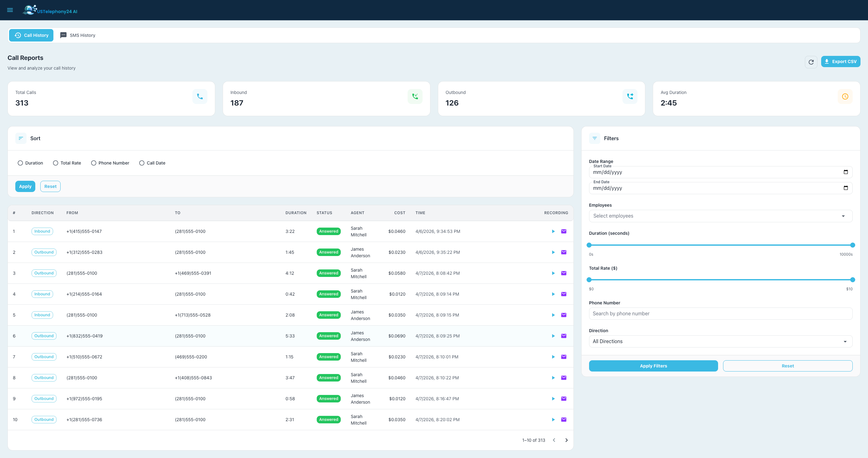Go to next page of call results
Viewport: 868px width, 458px height.
pyautogui.click(x=566, y=440)
